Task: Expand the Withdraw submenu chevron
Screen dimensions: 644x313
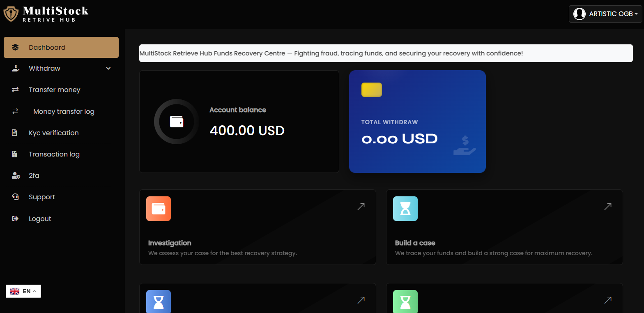Action: click(x=108, y=69)
